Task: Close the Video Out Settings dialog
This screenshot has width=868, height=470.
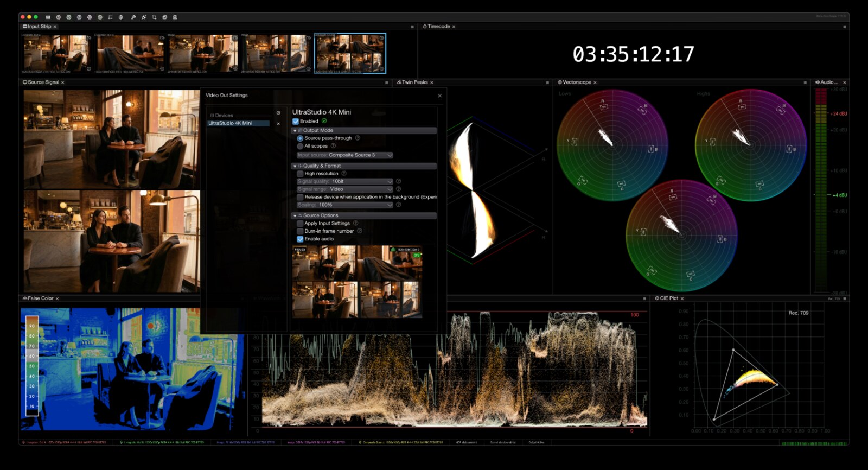Action: click(x=439, y=96)
